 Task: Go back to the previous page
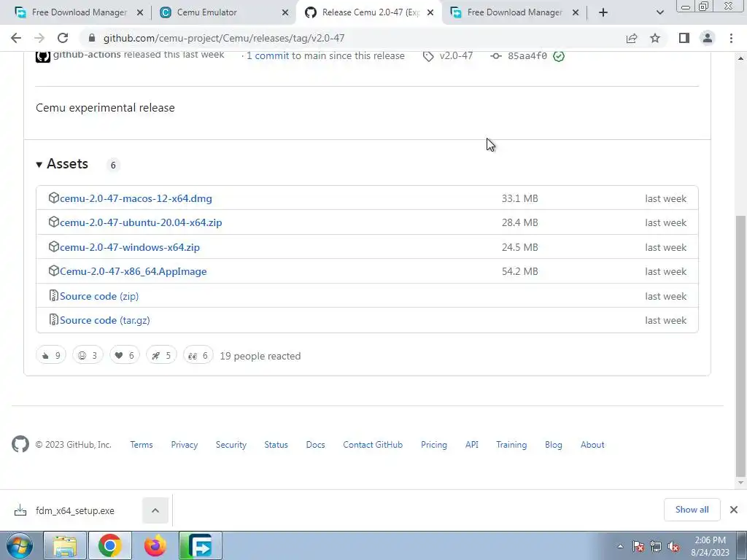click(x=16, y=38)
